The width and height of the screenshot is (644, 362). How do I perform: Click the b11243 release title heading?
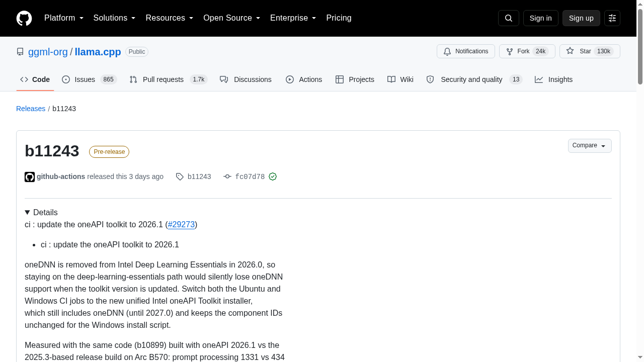(x=52, y=151)
